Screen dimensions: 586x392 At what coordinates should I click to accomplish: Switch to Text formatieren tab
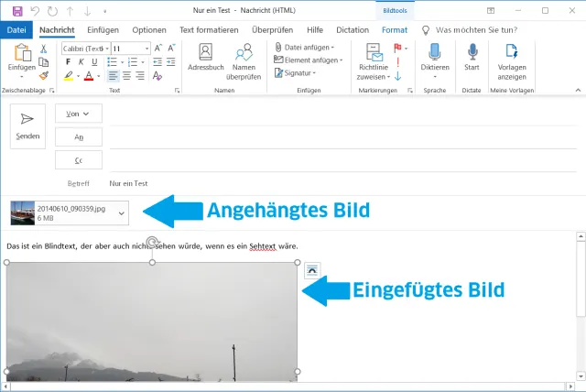(209, 30)
